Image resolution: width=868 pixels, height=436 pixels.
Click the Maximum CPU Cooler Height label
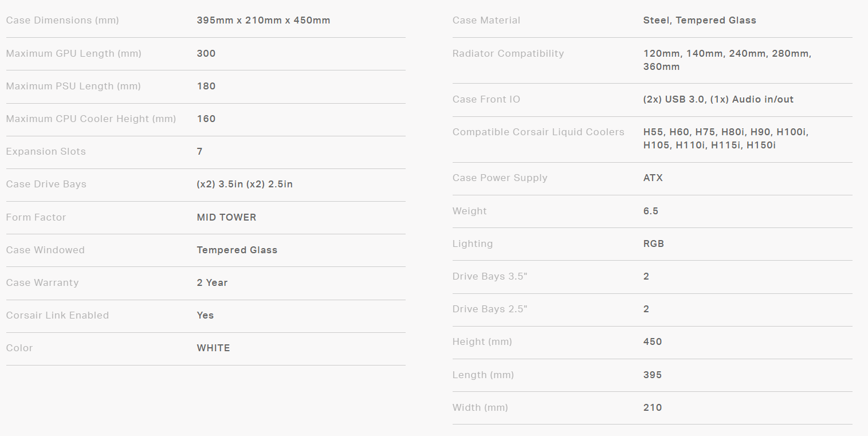click(x=91, y=119)
